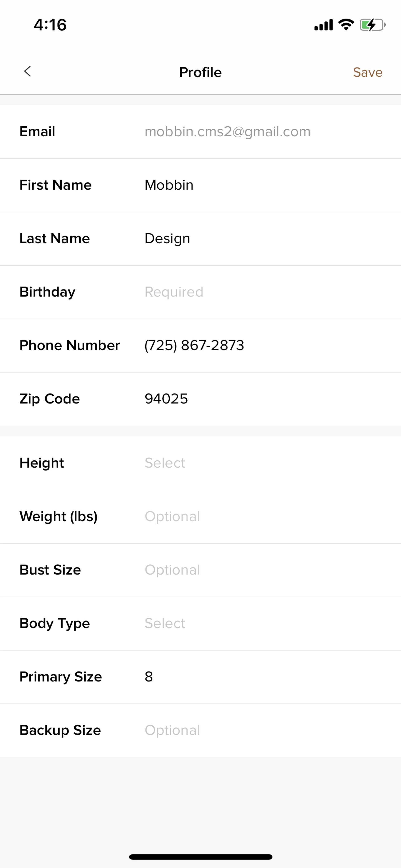Edit the Last Name field
The image size is (401, 868).
point(167,239)
